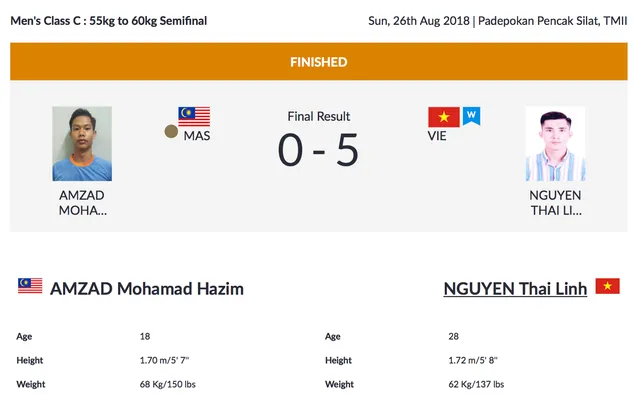
Task: Click the bronze medal dot near MAS
Action: pyautogui.click(x=171, y=131)
